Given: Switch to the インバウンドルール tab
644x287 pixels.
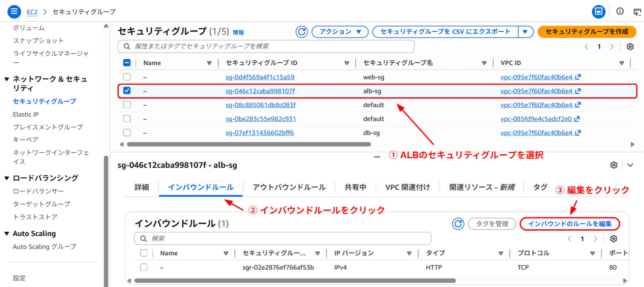Looking at the screenshot, I should pyautogui.click(x=201, y=187).
